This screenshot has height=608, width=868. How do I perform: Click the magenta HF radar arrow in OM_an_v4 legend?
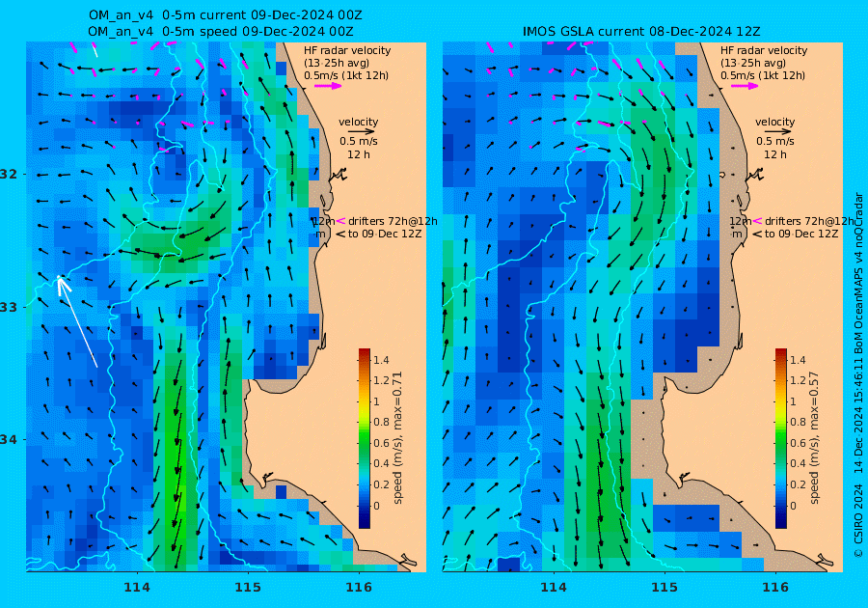point(328,86)
